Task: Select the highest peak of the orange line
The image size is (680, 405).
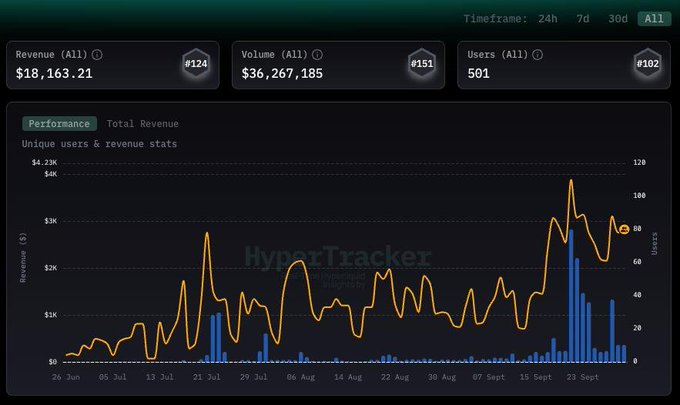Action: pyautogui.click(x=571, y=180)
